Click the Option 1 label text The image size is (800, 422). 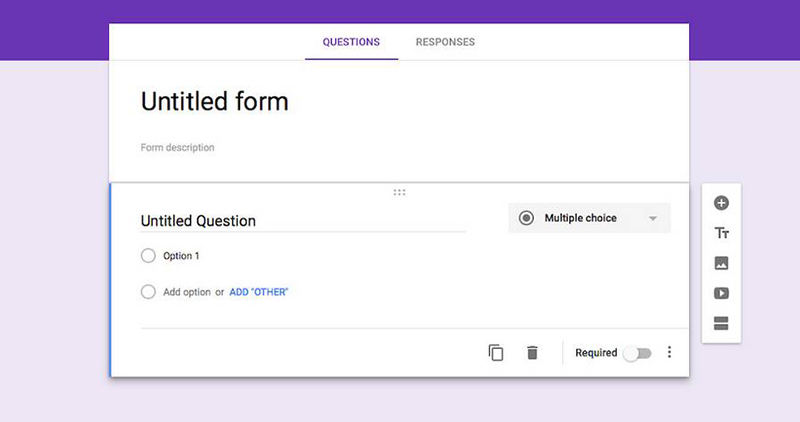[x=181, y=256]
